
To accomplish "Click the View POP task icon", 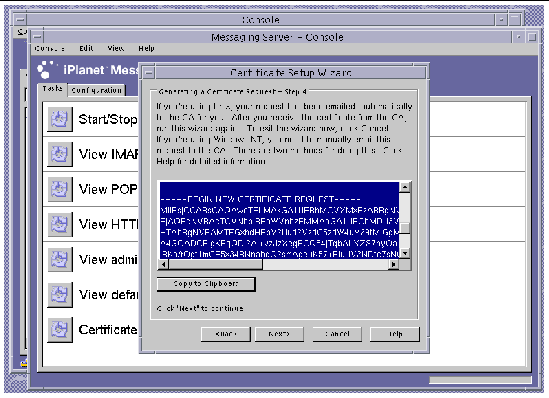I will click(60, 189).
